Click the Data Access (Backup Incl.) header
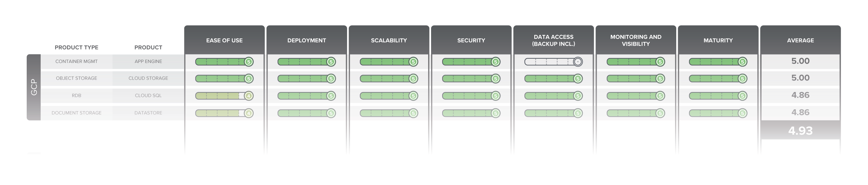This screenshot has height=185, width=868. point(553,40)
